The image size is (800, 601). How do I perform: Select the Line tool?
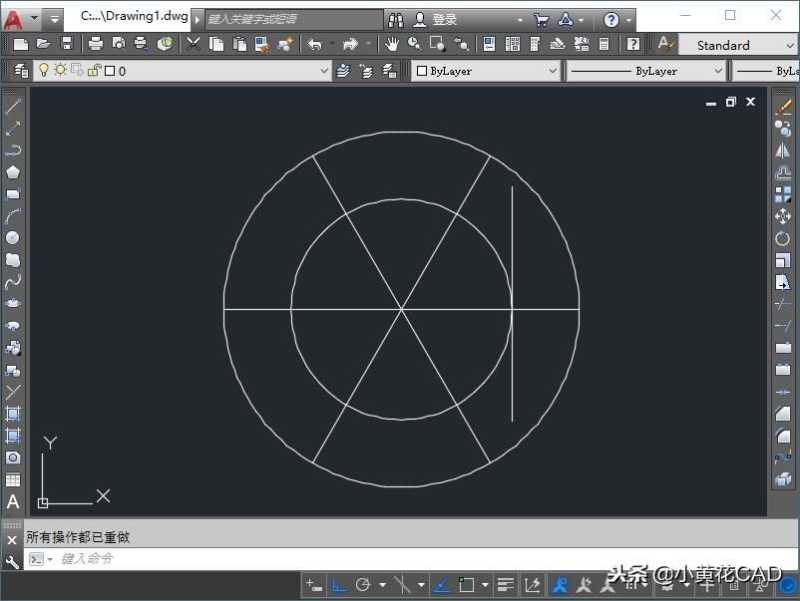(x=12, y=107)
